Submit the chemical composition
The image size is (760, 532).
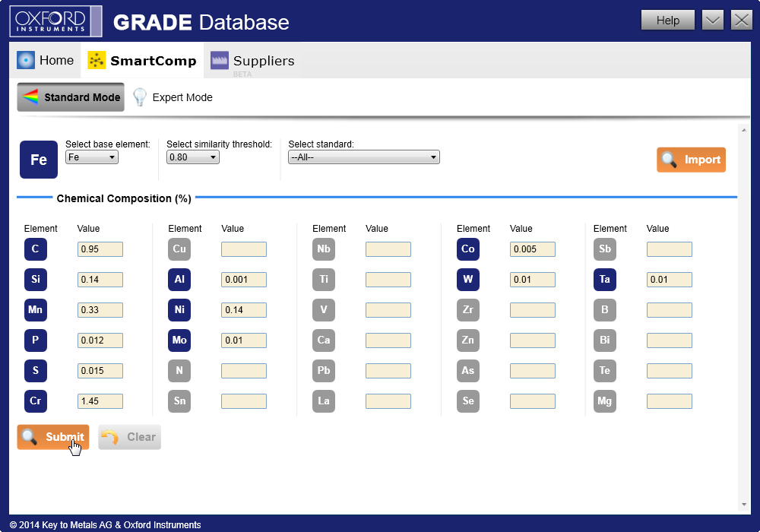[53, 437]
